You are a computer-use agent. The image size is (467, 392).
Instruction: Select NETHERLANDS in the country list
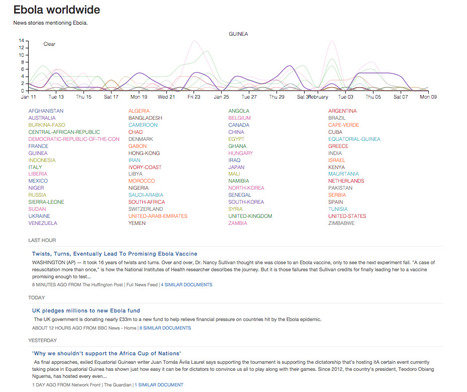click(x=346, y=181)
